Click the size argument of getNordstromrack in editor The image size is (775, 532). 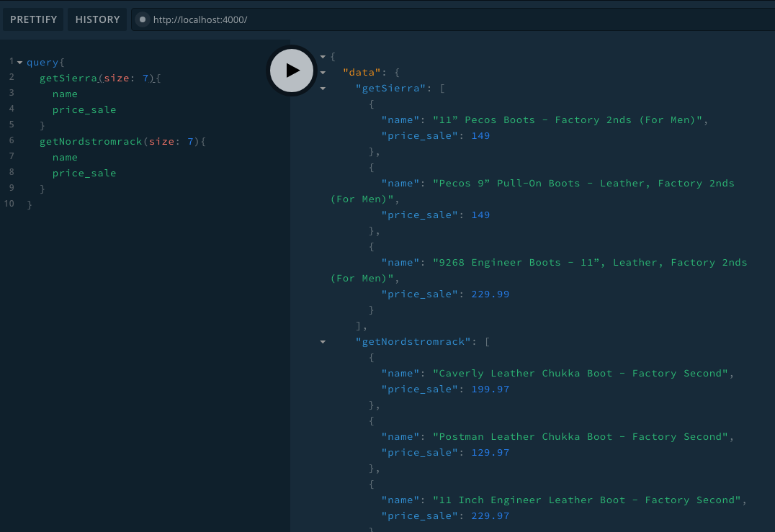tap(161, 141)
